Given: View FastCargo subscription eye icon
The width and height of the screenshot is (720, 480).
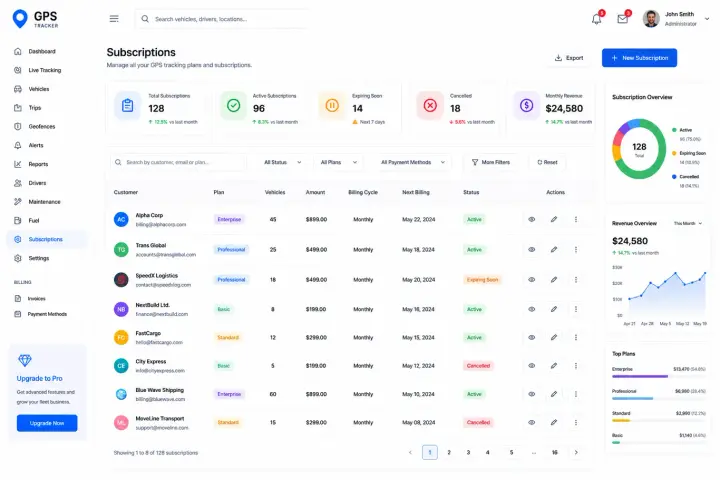Looking at the screenshot, I should (531, 338).
